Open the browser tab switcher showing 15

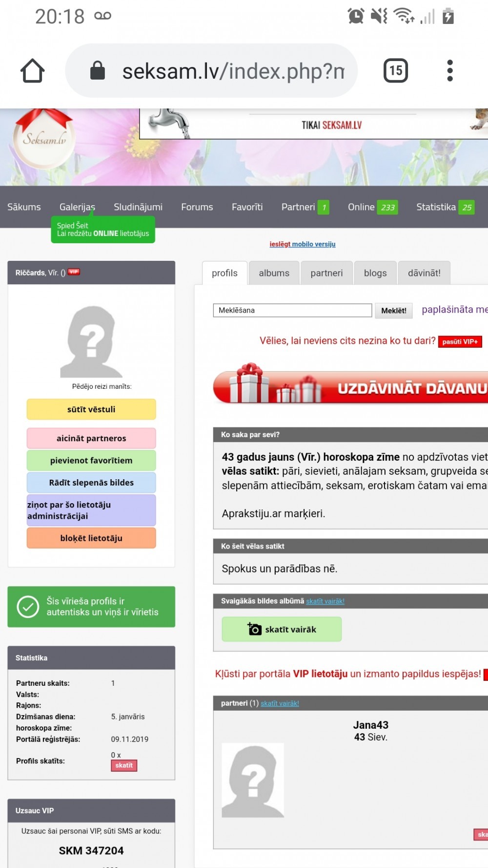tap(395, 71)
